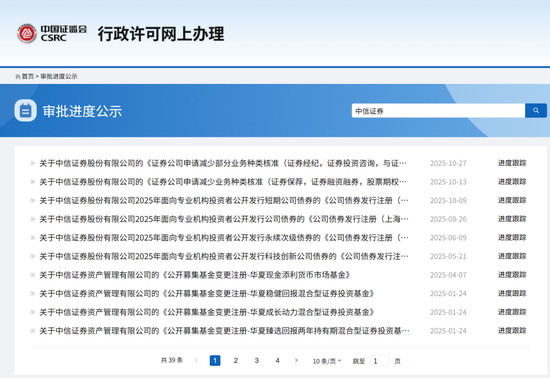
Task: Click the bullet marker before the 永续次级债券 row
Action: click(x=33, y=237)
